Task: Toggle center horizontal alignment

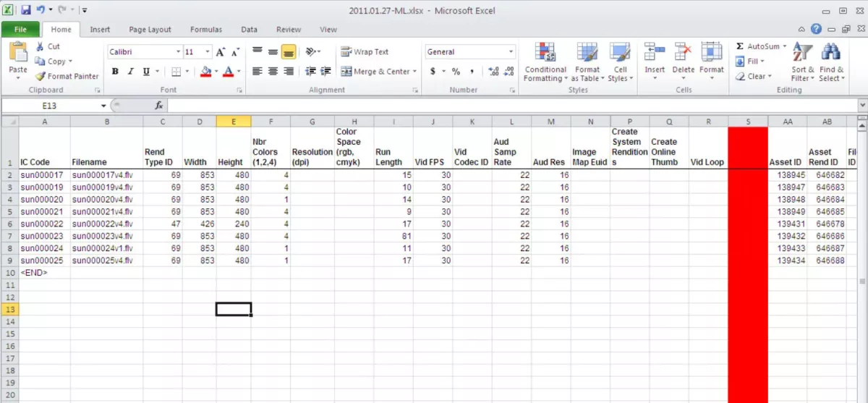Action: click(x=273, y=71)
